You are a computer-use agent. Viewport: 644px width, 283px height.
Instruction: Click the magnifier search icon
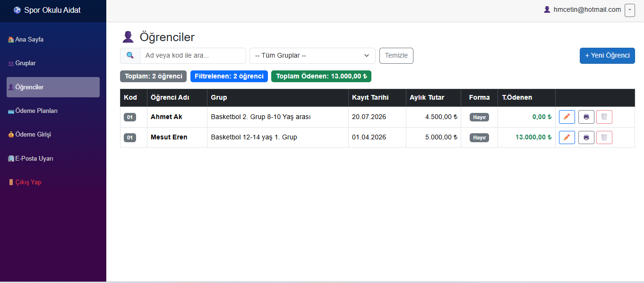pos(130,55)
